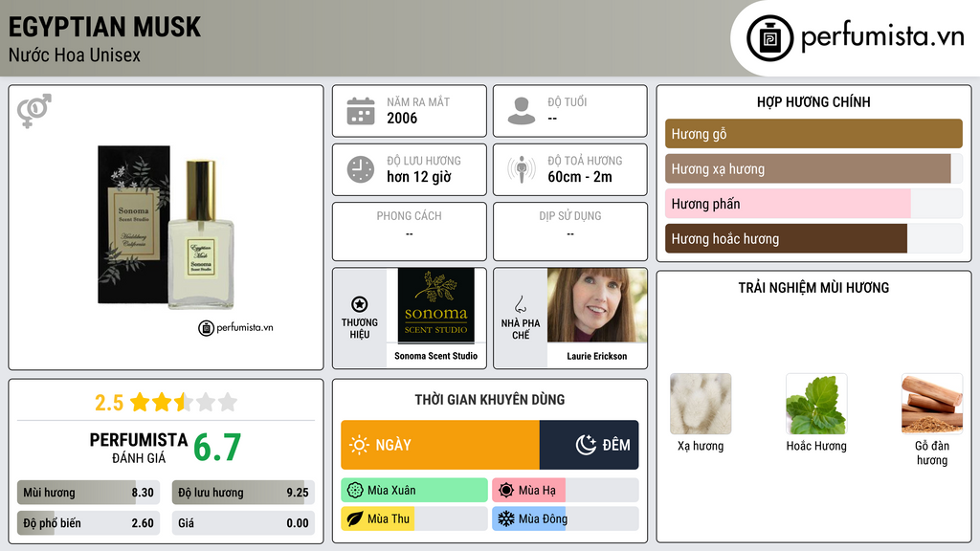Click the Độ phổ biến 2.60 score bar

click(89, 523)
